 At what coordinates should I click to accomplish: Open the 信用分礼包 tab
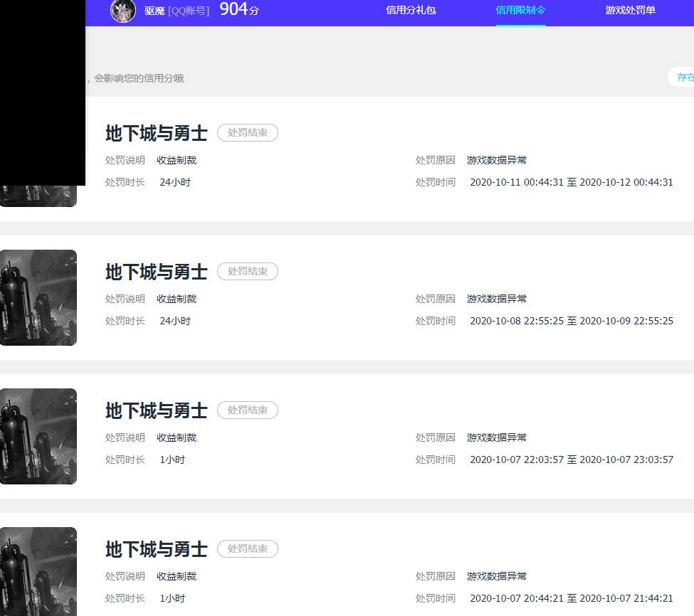click(411, 11)
